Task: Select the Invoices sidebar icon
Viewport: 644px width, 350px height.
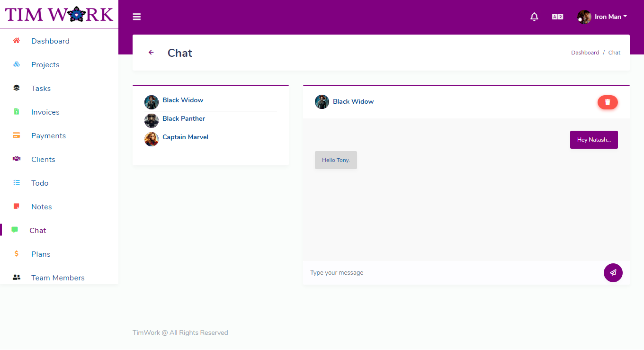Action: pos(17,112)
